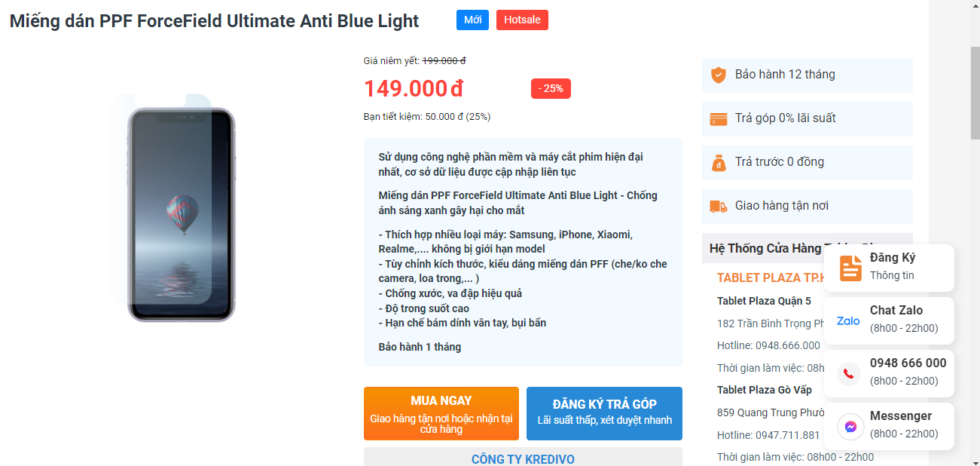The image size is (980, 466).
Task: Open the Messenger chat icon
Action: point(850,426)
